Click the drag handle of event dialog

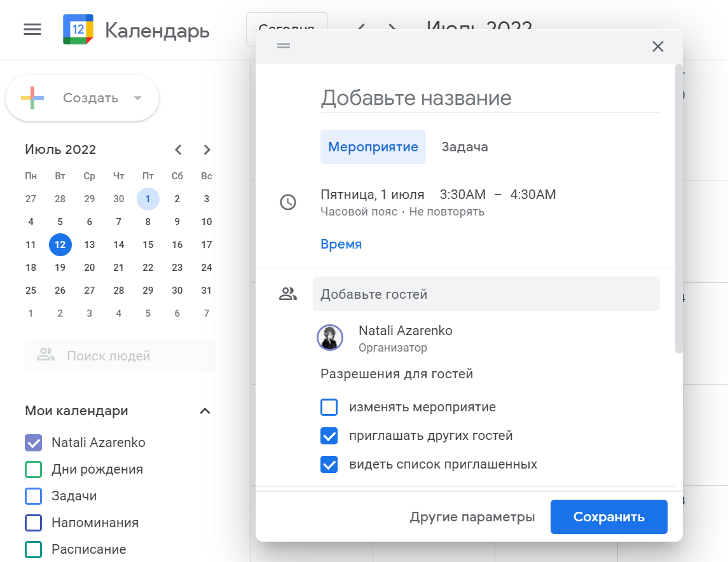tap(284, 46)
